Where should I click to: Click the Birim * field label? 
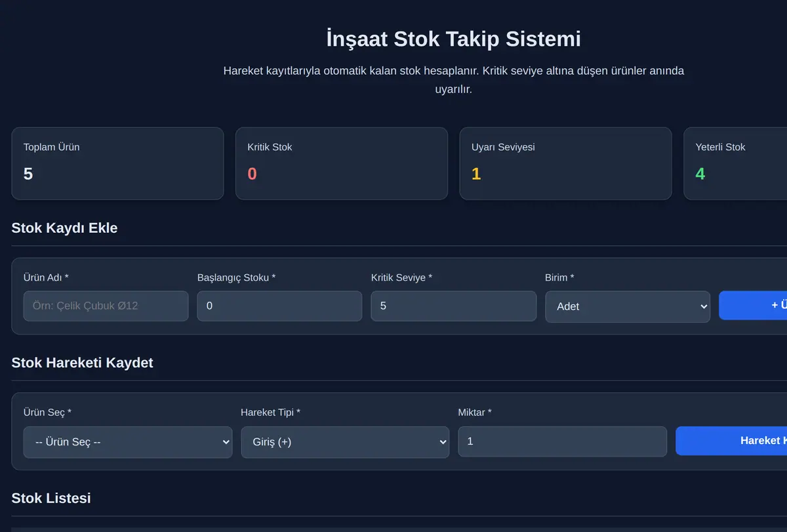(559, 277)
